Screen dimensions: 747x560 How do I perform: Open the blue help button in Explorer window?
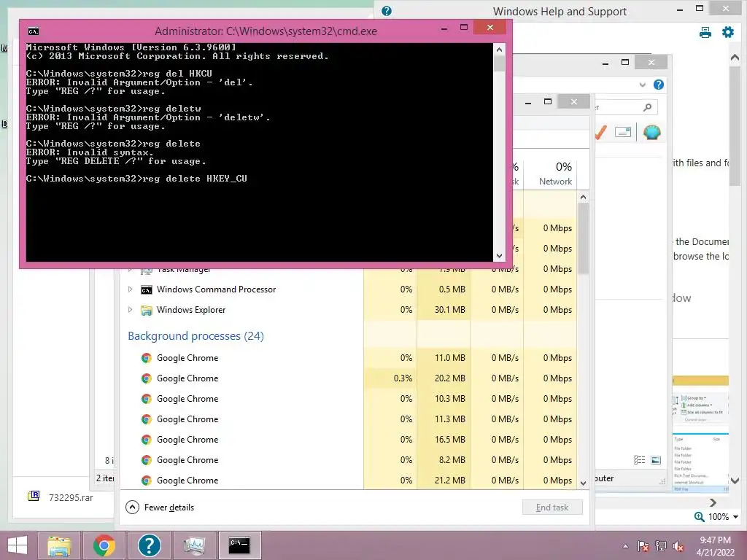click(659, 85)
